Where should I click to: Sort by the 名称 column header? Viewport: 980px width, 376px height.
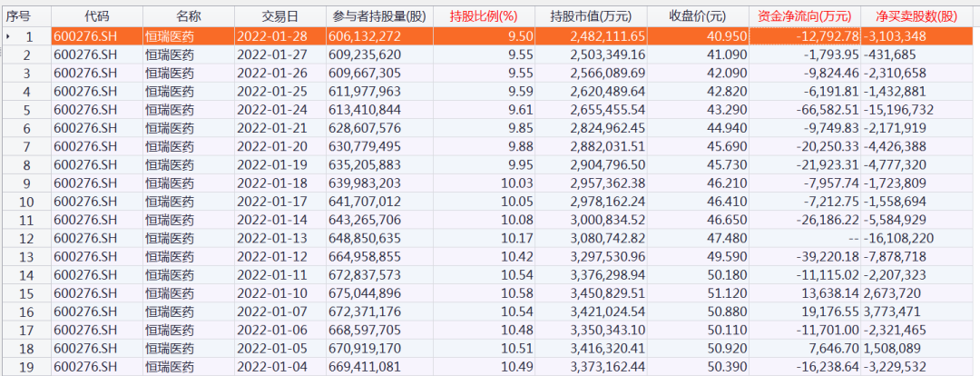[x=189, y=16]
